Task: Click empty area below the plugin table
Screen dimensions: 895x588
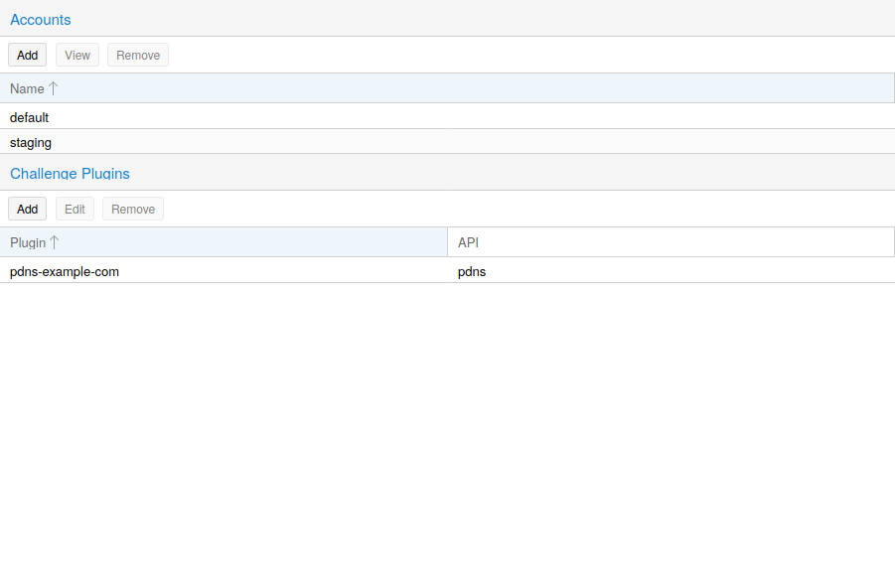Action: (447, 427)
